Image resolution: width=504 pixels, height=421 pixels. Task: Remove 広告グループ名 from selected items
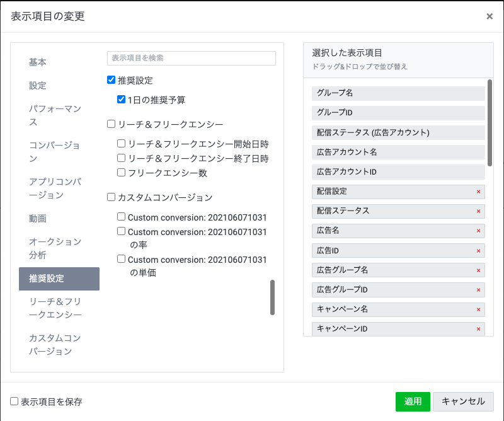pyautogui.click(x=478, y=270)
